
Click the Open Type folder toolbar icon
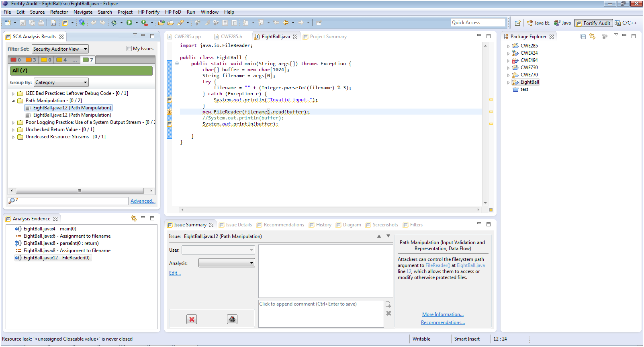[162, 23]
